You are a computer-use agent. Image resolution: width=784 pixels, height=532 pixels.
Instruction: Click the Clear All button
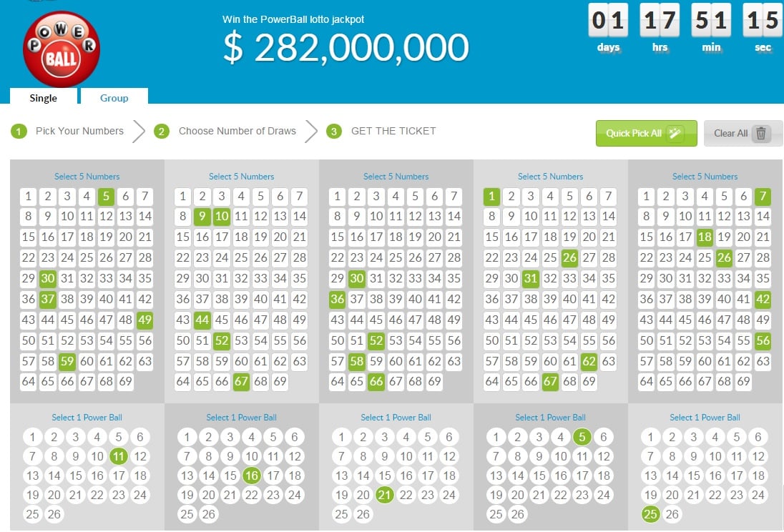pos(743,133)
